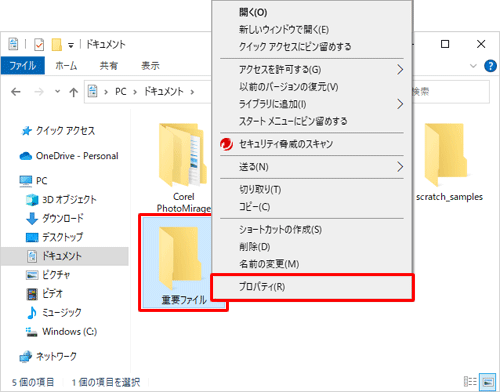This screenshot has height=392, width=500.
Task: Click the document icon in address bar
Action: (92, 91)
